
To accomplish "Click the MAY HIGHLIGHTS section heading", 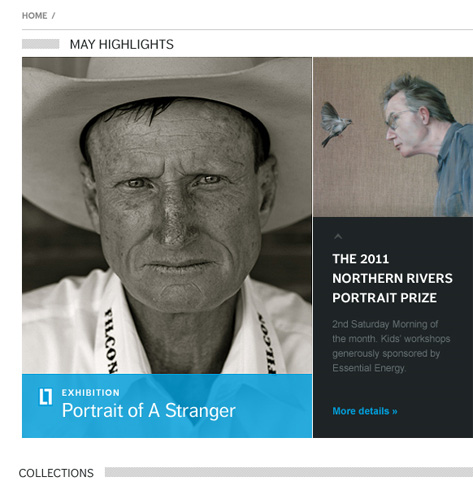I will click(122, 44).
